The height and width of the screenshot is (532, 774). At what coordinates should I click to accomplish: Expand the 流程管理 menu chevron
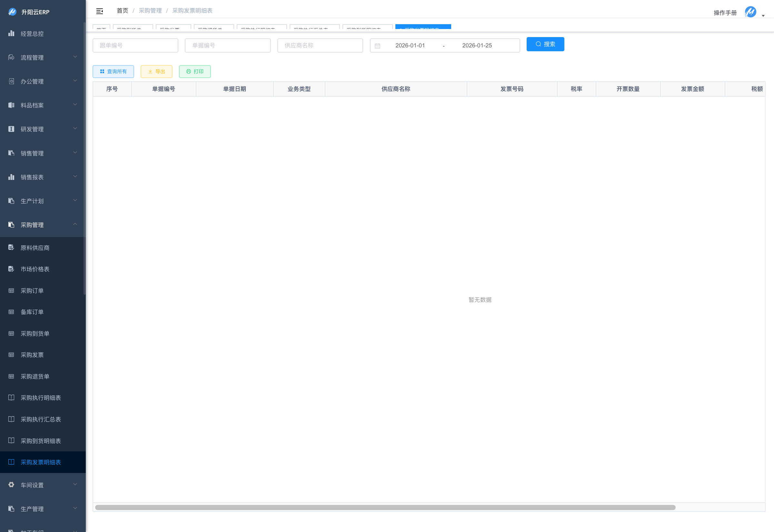pos(75,57)
